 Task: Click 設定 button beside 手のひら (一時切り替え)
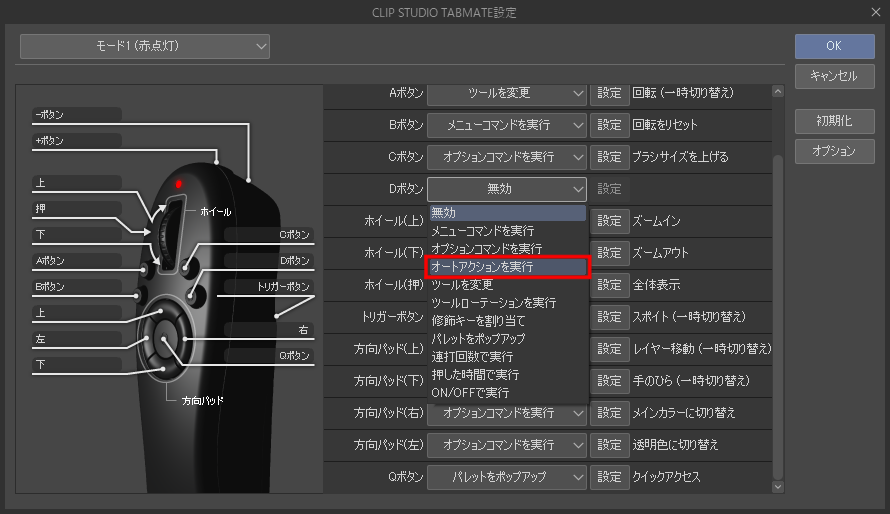610,381
